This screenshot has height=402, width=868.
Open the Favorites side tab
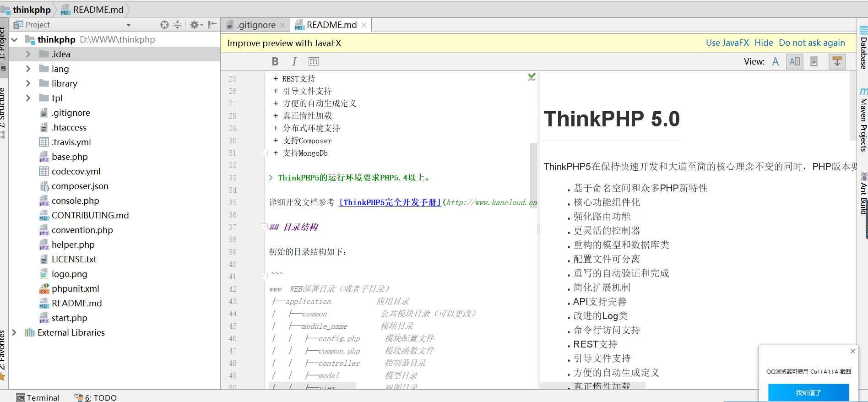click(3, 355)
